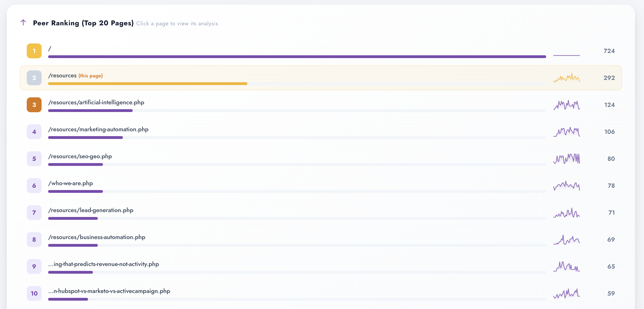Click 'Click a page to view its analysis' hint

pos(177,23)
